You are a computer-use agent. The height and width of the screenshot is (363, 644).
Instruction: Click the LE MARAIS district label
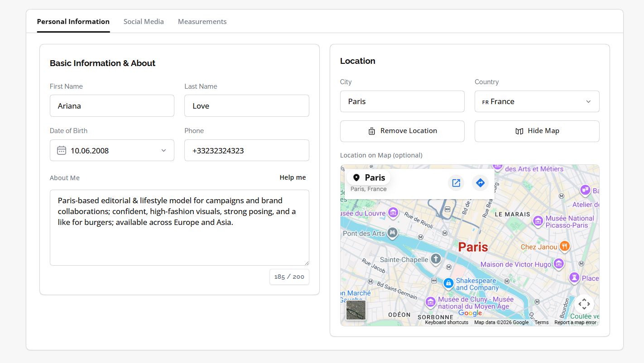(x=512, y=214)
